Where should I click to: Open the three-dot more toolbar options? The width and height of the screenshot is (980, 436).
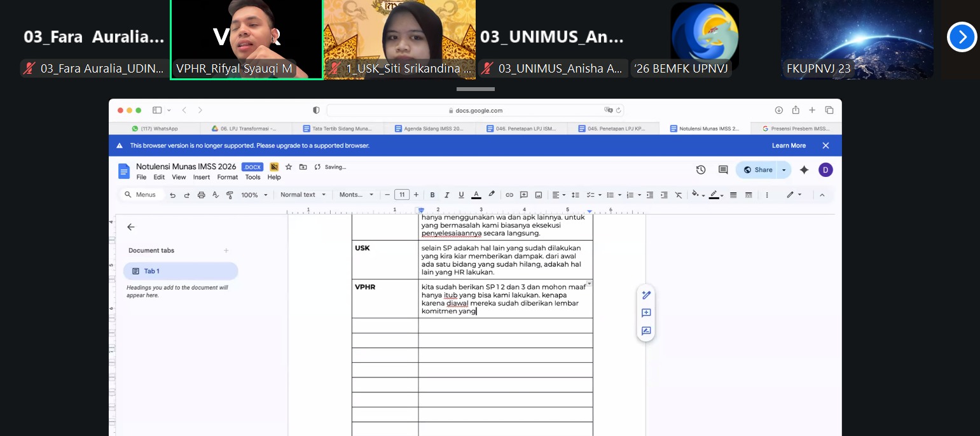pyautogui.click(x=767, y=195)
